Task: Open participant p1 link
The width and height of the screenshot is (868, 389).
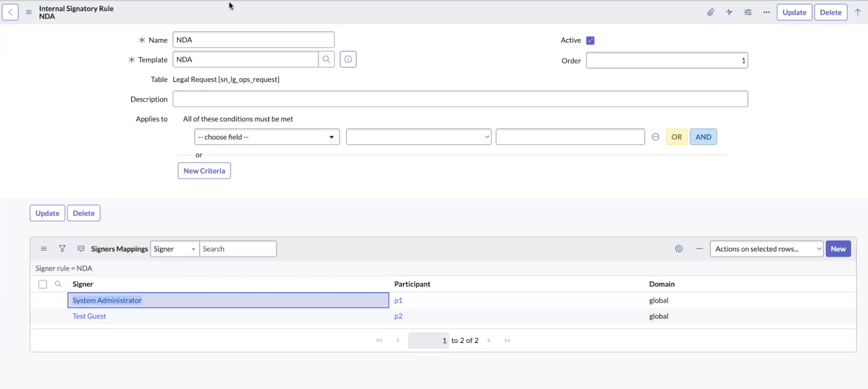Action: (x=398, y=300)
